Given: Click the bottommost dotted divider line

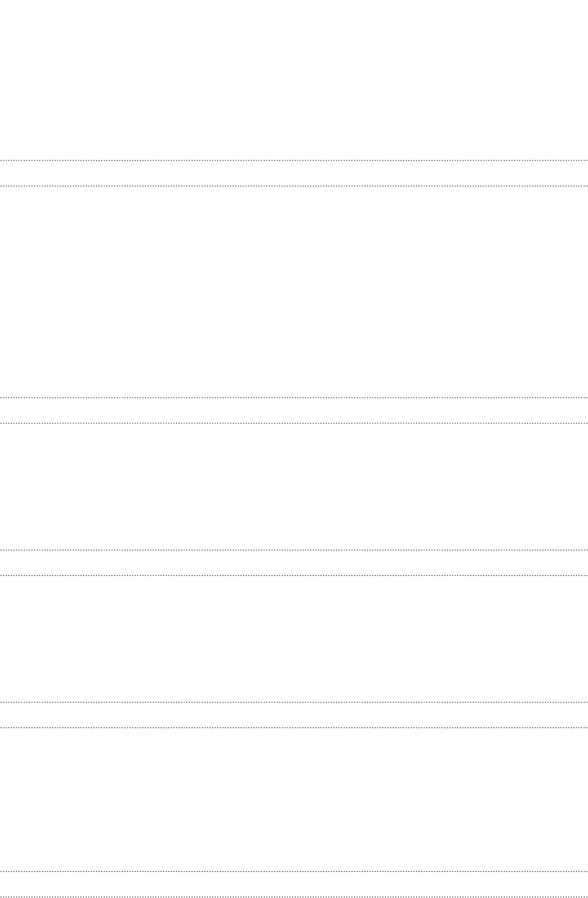Looking at the screenshot, I should 294,897.
